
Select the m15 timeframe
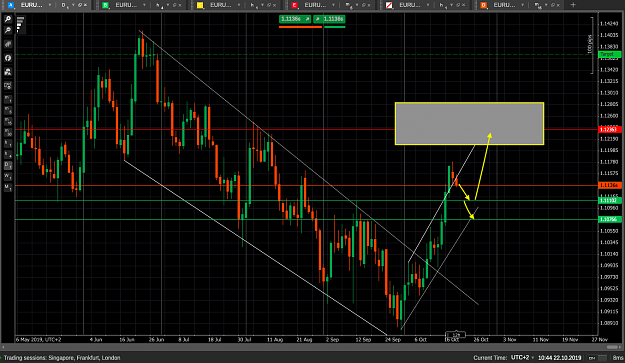click(8, 121)
